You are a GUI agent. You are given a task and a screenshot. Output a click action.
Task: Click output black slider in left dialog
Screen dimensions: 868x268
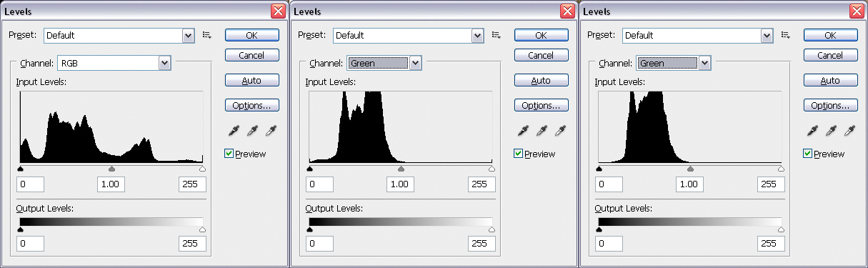pos(20,229)
